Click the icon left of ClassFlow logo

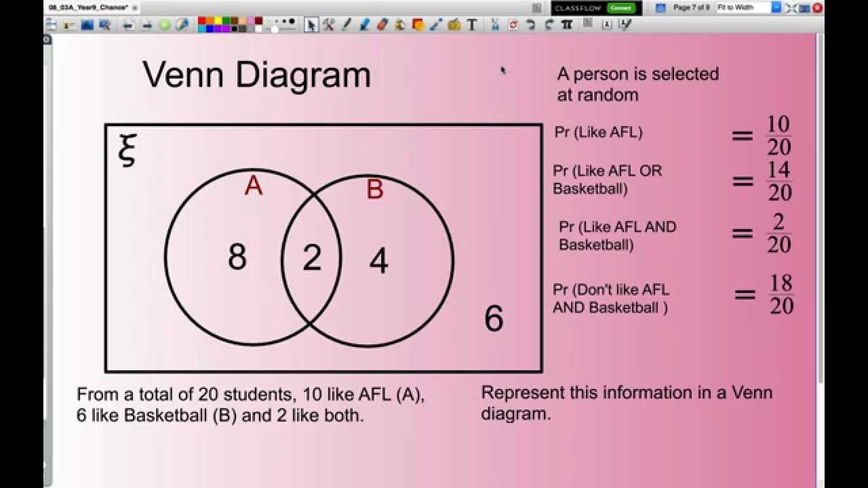click(536, 8)
